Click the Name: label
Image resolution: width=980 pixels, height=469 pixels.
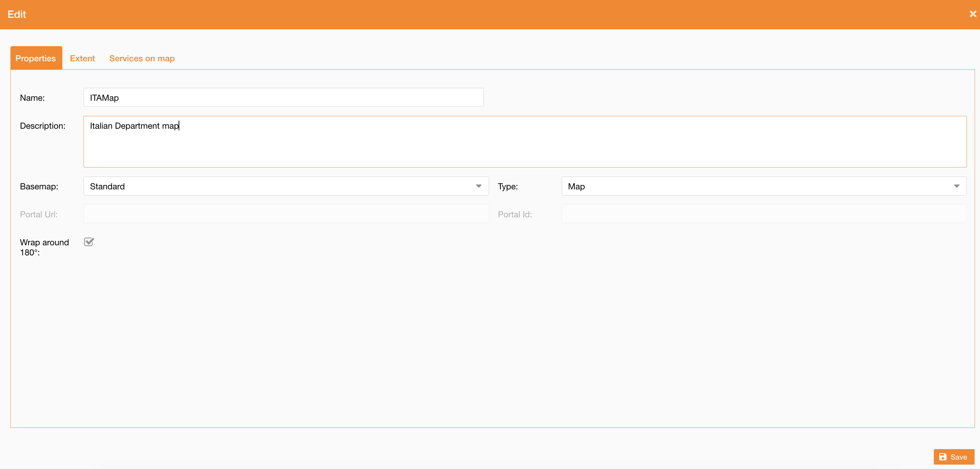32,98
